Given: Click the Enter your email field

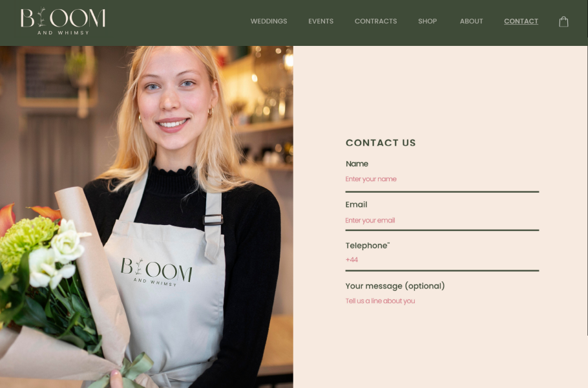Looking at the screenshot, I should [x=442, y=221].
